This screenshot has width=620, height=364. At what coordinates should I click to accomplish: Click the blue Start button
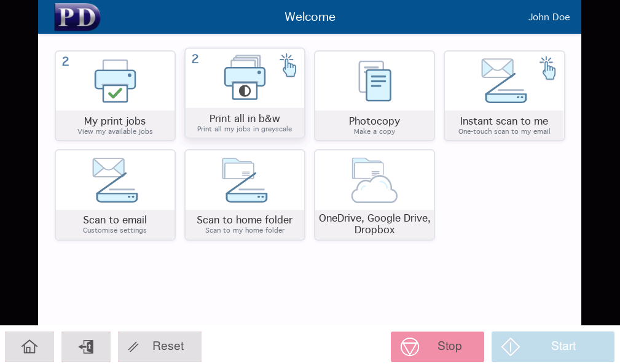(553, 347)
